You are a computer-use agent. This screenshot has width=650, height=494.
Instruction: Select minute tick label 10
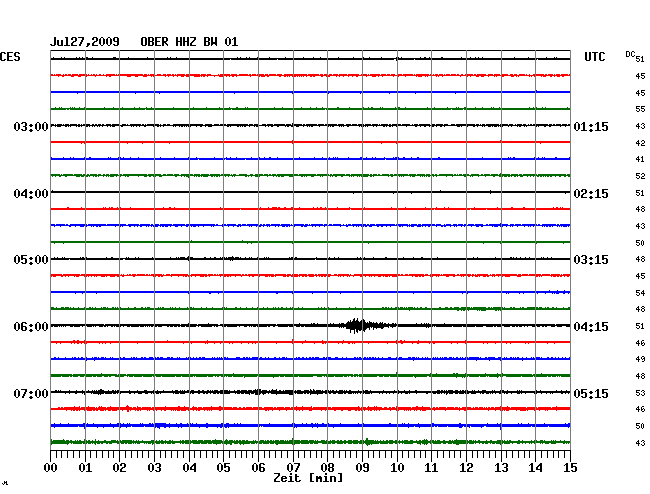(397, 468)
